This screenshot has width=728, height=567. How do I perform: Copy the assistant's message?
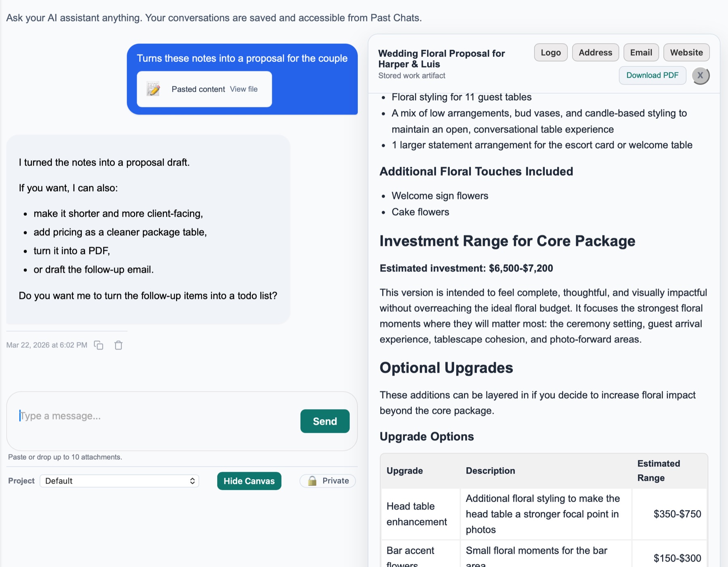coord(98,345)
